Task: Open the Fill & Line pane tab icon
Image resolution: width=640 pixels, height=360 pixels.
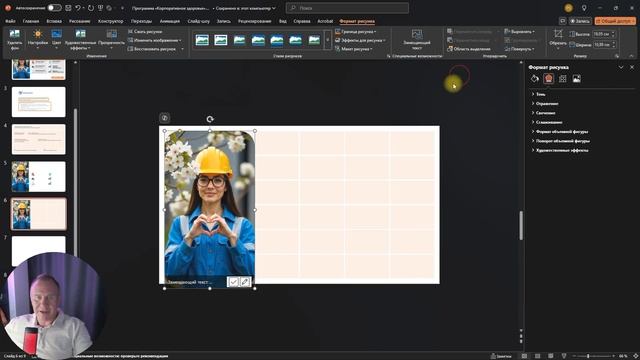Action: [x=535, y=79]
